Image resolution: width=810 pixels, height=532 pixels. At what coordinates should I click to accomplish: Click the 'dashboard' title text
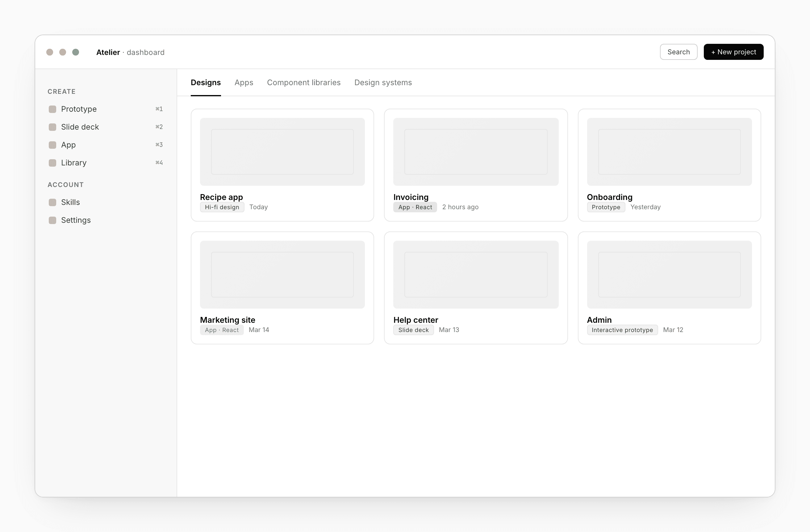click(x=146, y=52)
